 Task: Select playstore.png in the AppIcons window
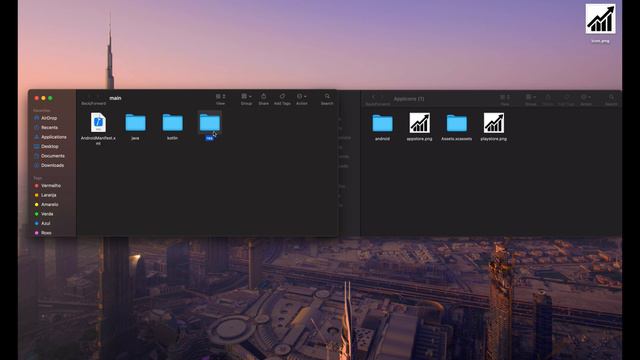[493, 127]
